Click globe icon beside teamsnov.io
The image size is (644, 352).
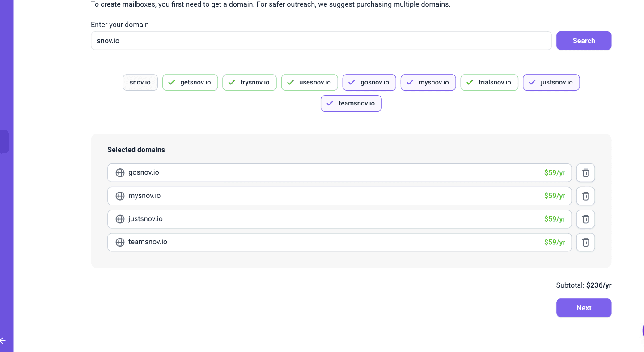[x=120, y=242]
